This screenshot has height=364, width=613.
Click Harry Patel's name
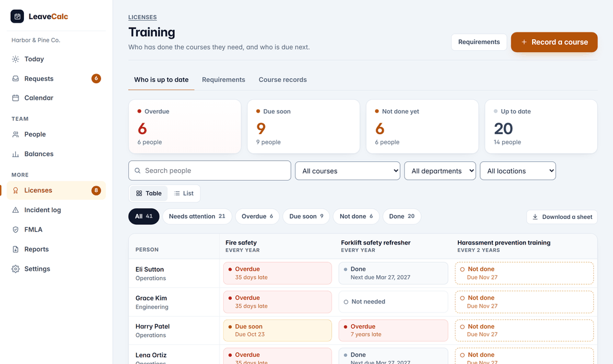153,327
